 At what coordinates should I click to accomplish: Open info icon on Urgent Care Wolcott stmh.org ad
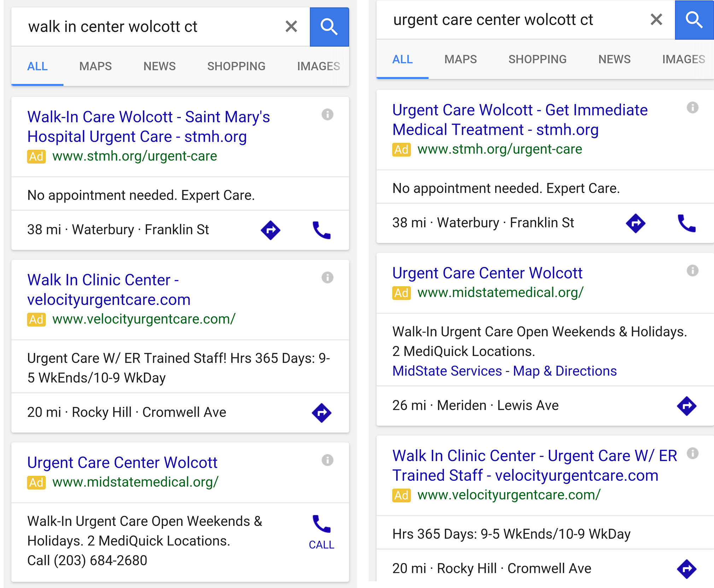pyautogui.click(x=692, y=107)
